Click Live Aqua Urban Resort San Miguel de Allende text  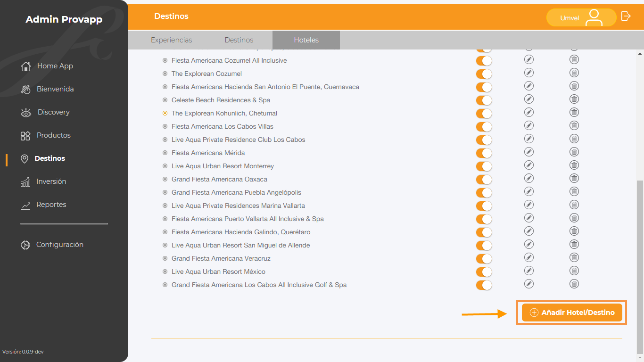pos(241,245)
